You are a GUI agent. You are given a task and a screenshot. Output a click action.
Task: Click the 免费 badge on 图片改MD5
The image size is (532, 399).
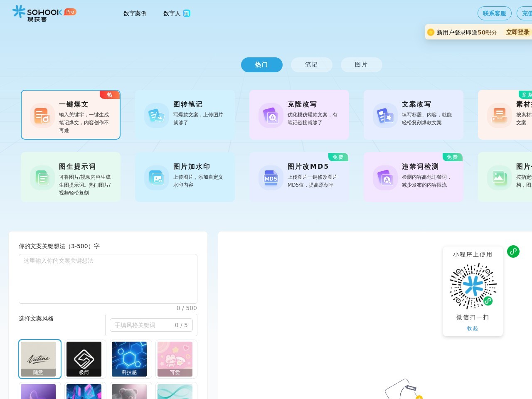click(338, 157)
